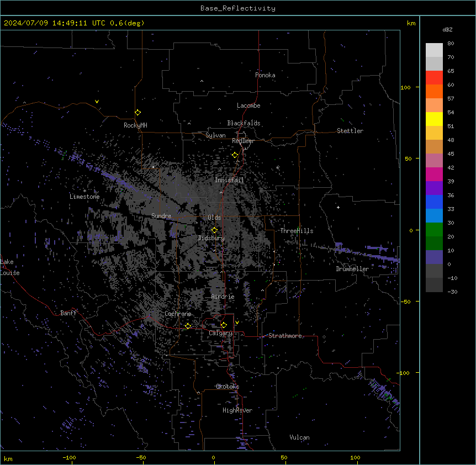Click the 80 value at the legend top
This screenshot has height=465, width=476.
451,44
